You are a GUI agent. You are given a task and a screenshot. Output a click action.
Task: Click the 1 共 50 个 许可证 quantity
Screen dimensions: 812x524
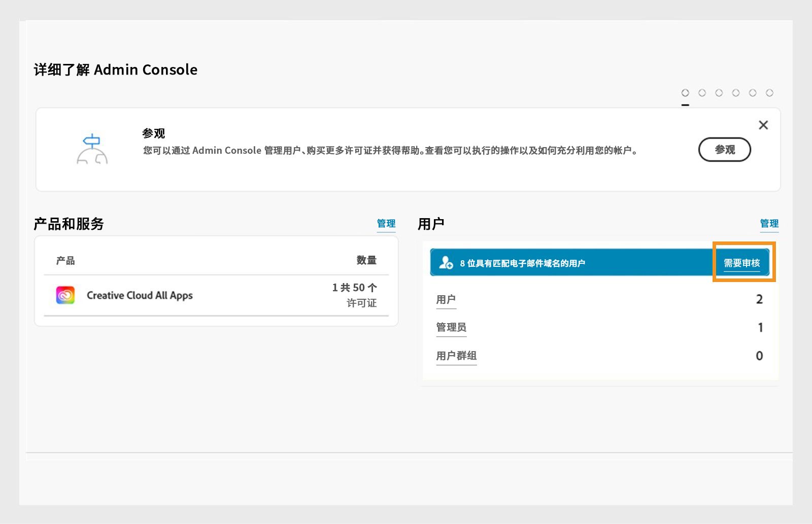coord(354,295)
